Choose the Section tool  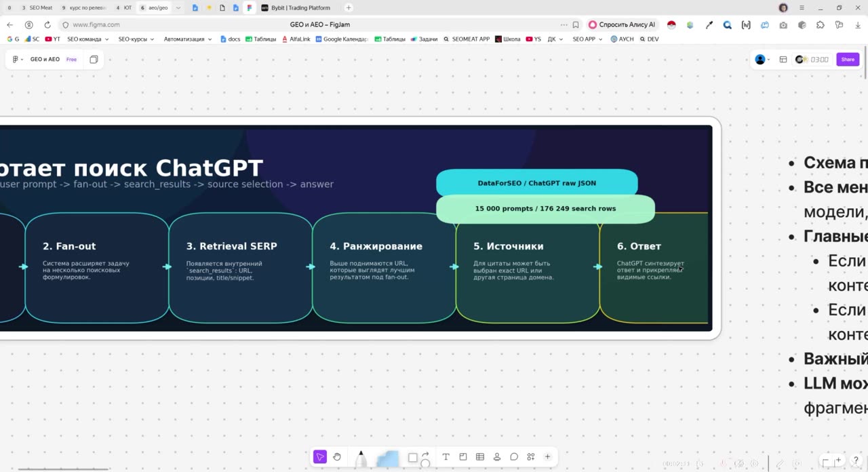click(463, 457)
